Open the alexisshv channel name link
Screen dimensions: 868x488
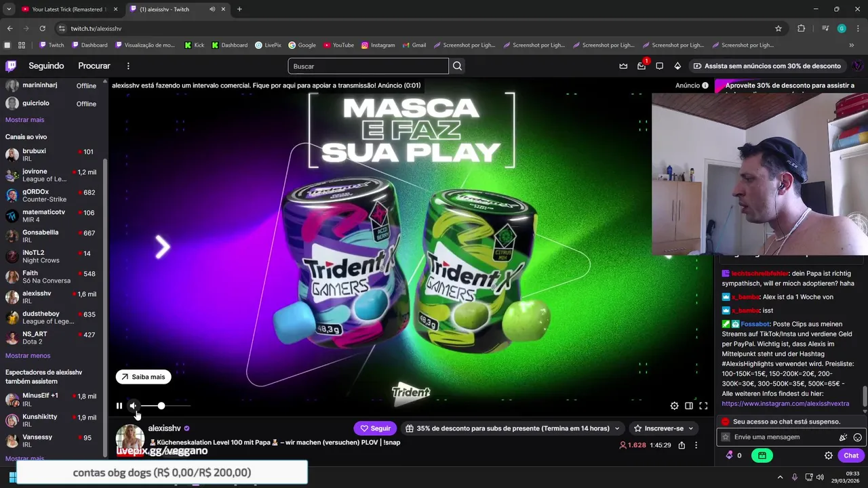coord(164,428)
